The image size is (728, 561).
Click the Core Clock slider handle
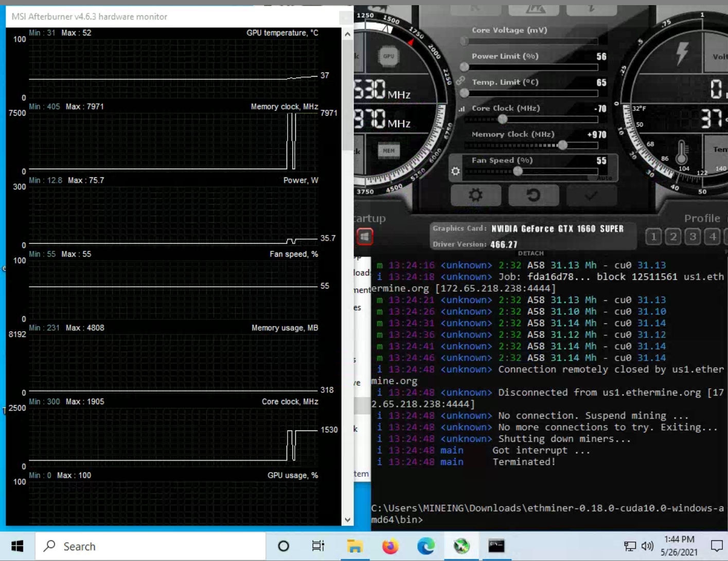[x=503, y=119]
